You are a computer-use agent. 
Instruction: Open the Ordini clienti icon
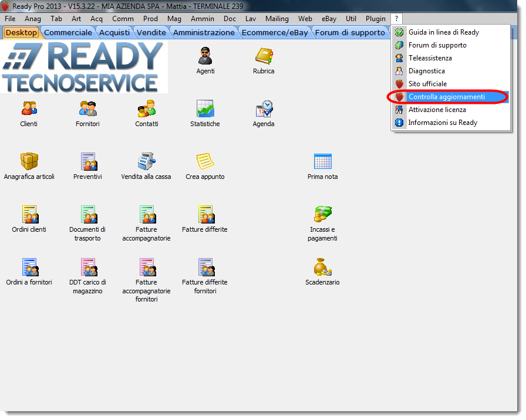(29, 215)
